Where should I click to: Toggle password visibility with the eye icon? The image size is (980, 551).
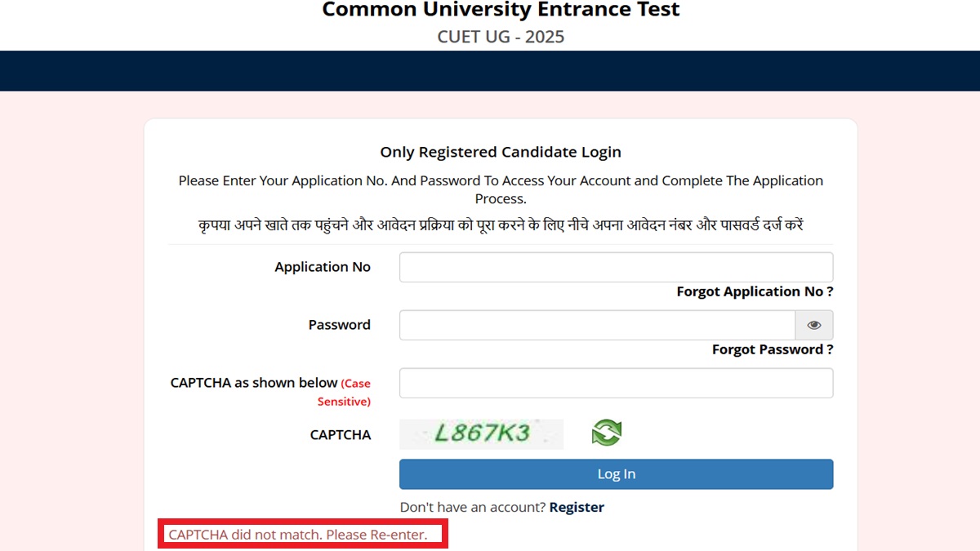click(x=813, y=325)
